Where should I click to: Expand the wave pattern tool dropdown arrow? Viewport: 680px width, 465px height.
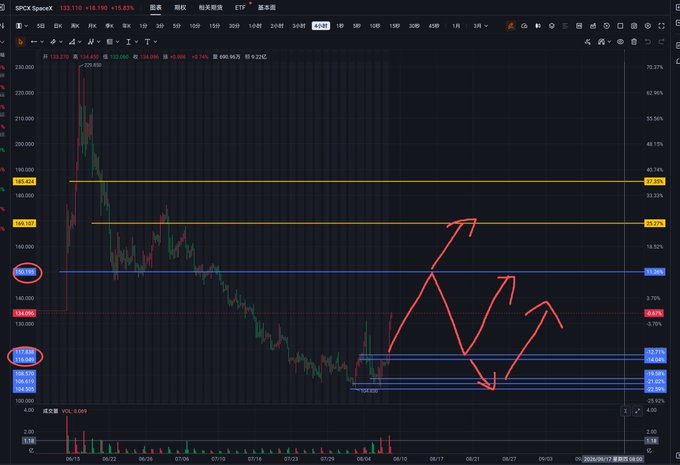tap(99, 42)
